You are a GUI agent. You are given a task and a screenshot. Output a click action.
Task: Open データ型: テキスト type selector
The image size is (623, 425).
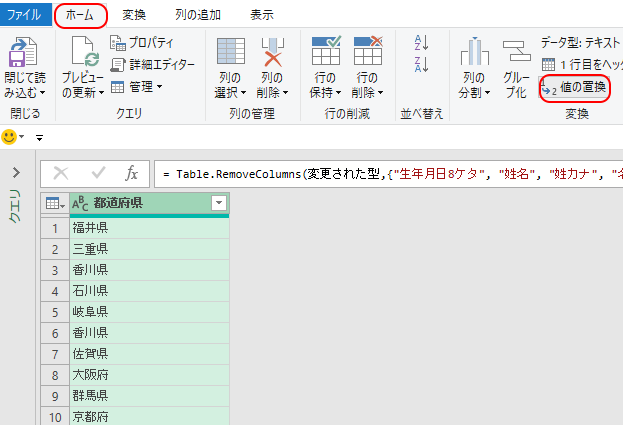coord(580,42)
